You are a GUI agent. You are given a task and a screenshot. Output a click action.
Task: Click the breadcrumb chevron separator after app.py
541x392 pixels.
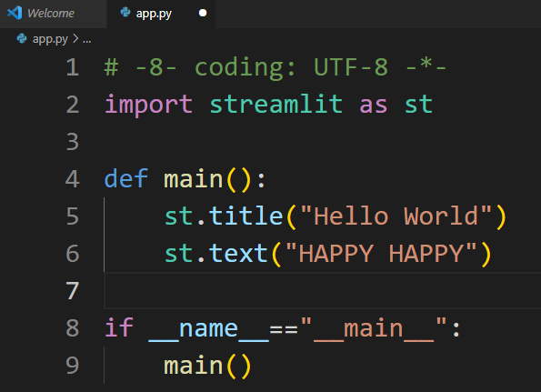[x=75, y=38]
